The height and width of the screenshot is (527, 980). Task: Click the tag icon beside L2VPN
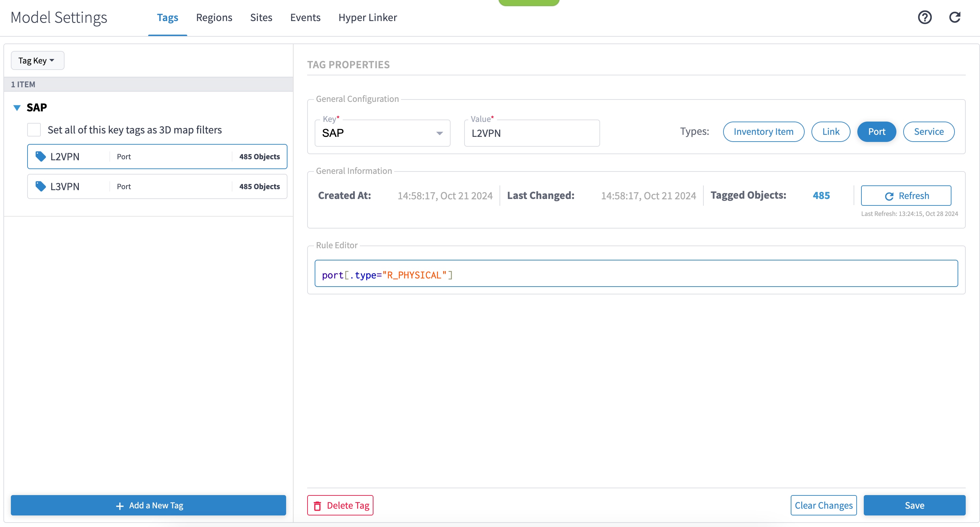[40, 156]
